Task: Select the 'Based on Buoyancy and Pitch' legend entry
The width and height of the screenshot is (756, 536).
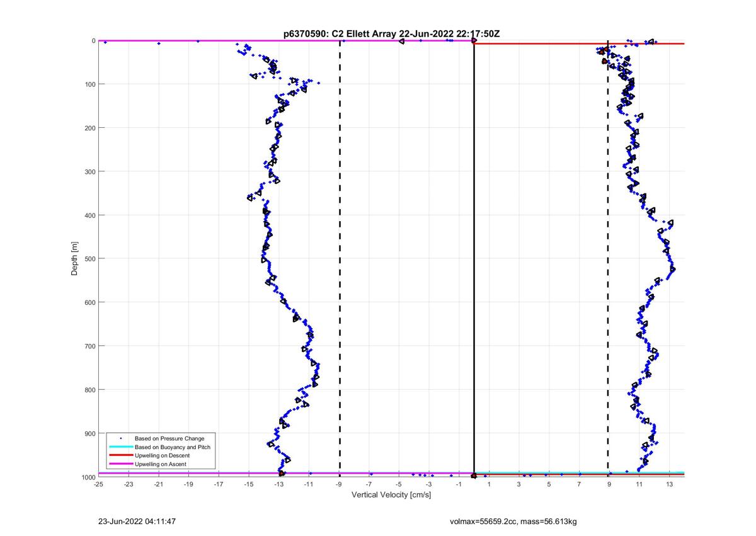Action: [173, 447]
